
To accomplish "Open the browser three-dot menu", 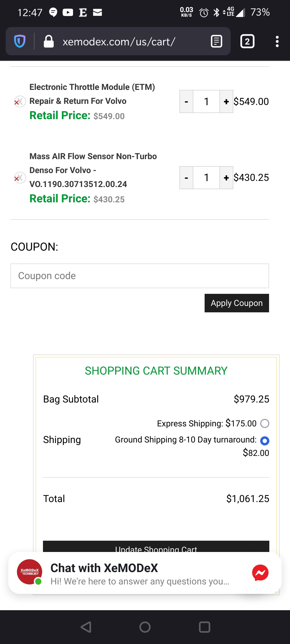I will [277, 41].
